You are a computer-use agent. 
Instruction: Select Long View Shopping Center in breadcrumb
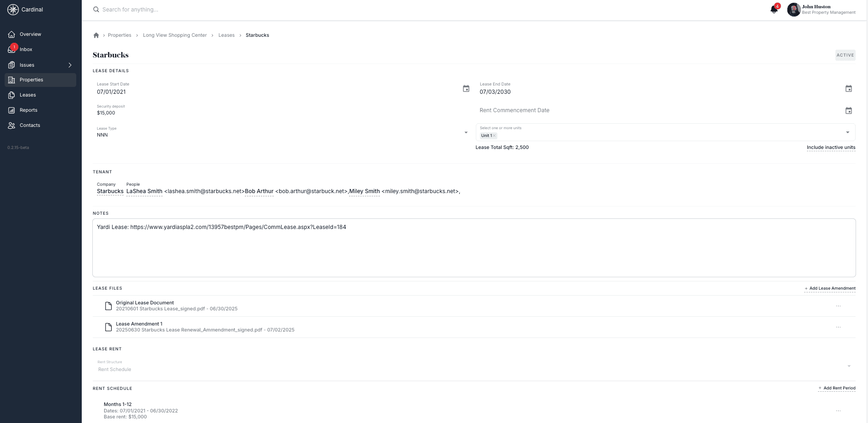(x=175, y=35)
